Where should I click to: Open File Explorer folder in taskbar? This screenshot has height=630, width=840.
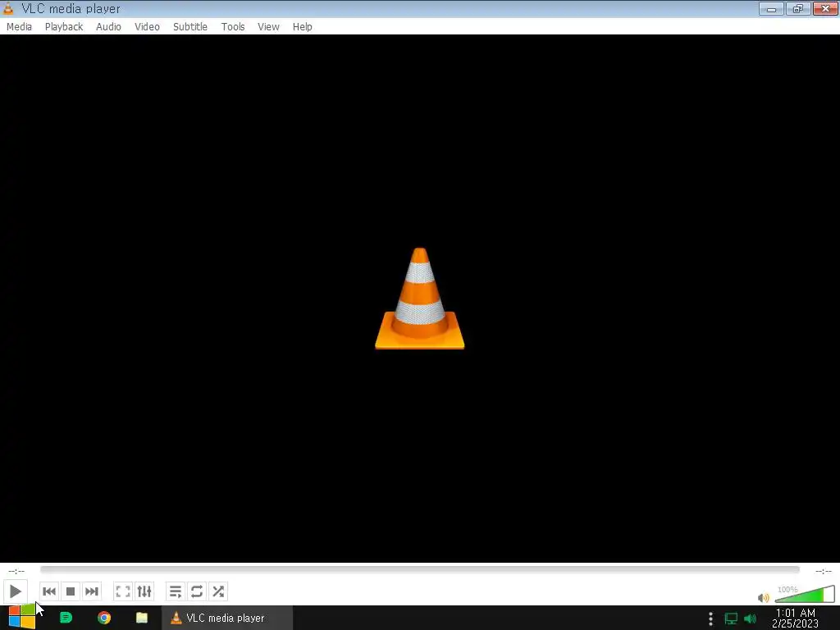[x=141, y=618]
